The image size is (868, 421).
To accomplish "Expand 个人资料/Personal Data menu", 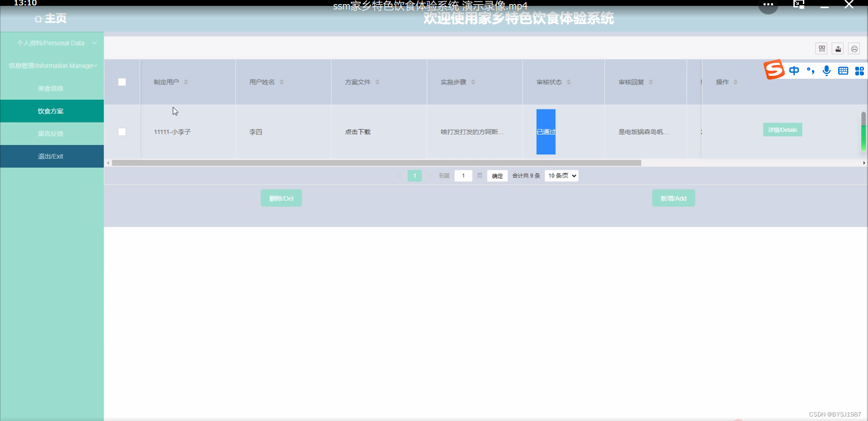I will pos(52,43).
